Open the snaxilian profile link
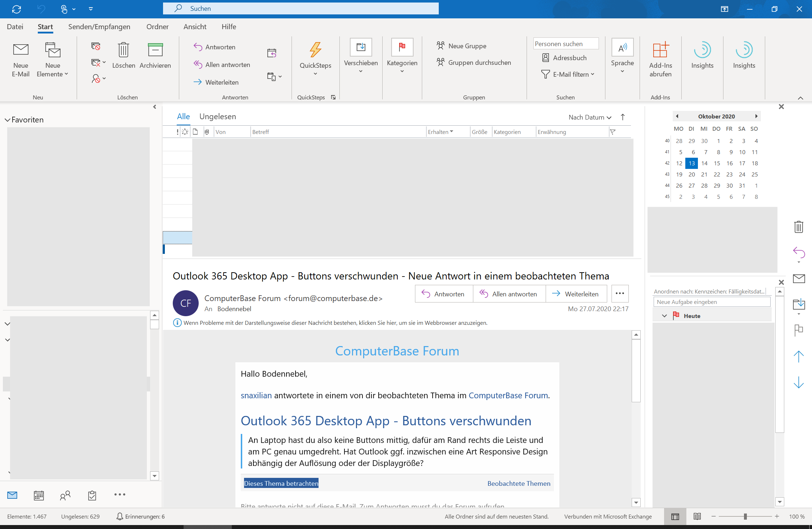This screenshot has height=529, width=812. (x=256, y=396)
